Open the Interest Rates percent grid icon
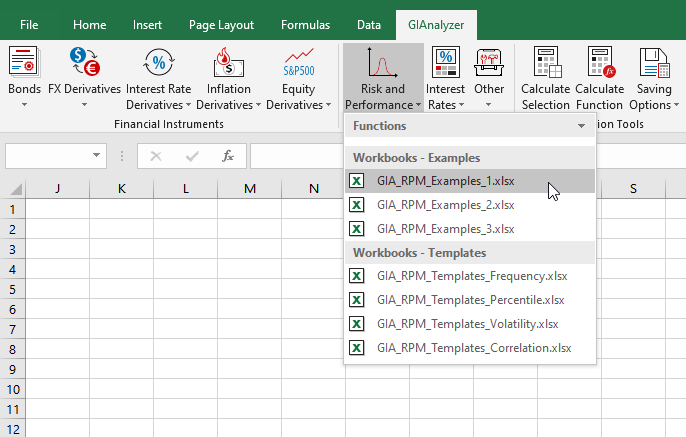 (445, 62)
